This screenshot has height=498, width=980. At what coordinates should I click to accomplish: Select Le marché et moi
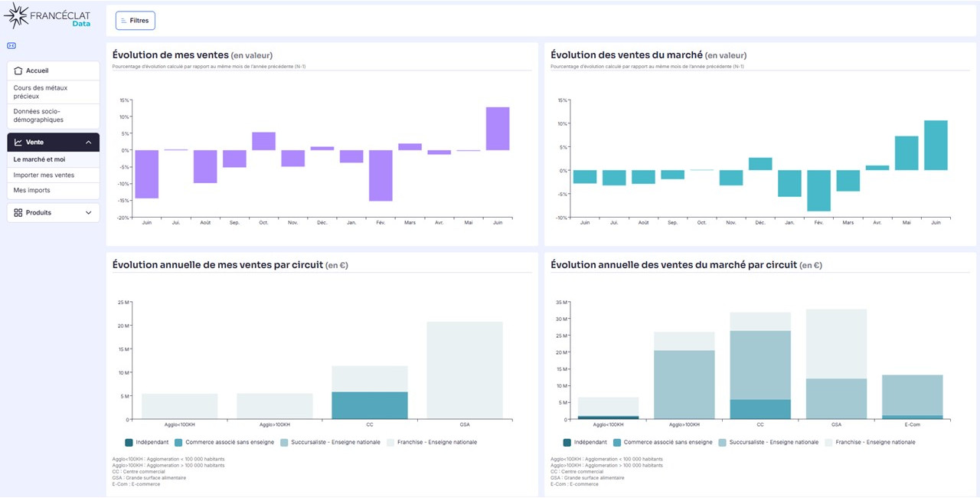54,159
